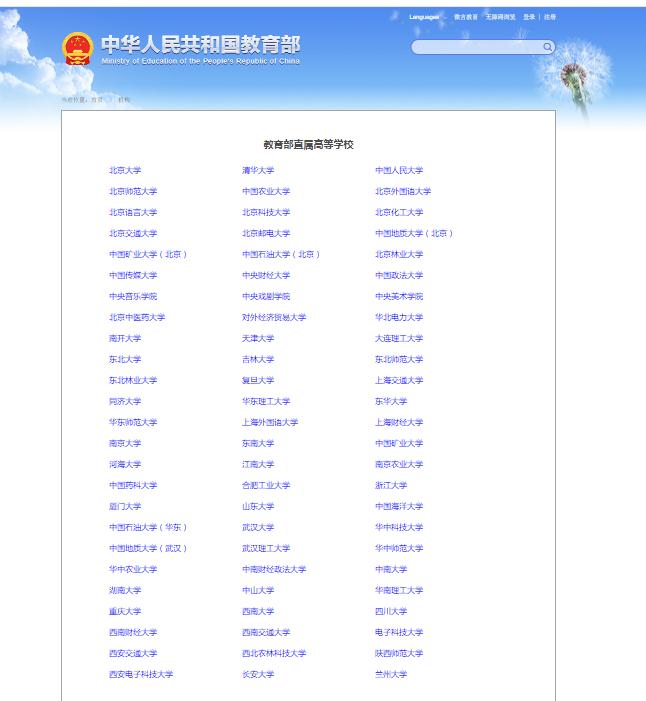
Task: Visit 兰州大学 link
Action: click(x=391, y=675)
